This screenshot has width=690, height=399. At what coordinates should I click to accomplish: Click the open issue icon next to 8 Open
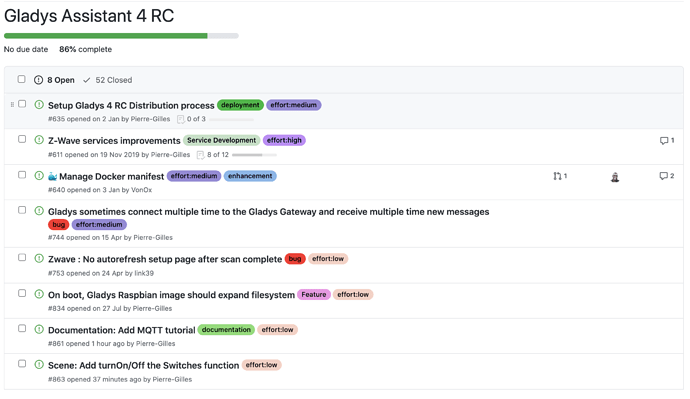tap(39, 80)
